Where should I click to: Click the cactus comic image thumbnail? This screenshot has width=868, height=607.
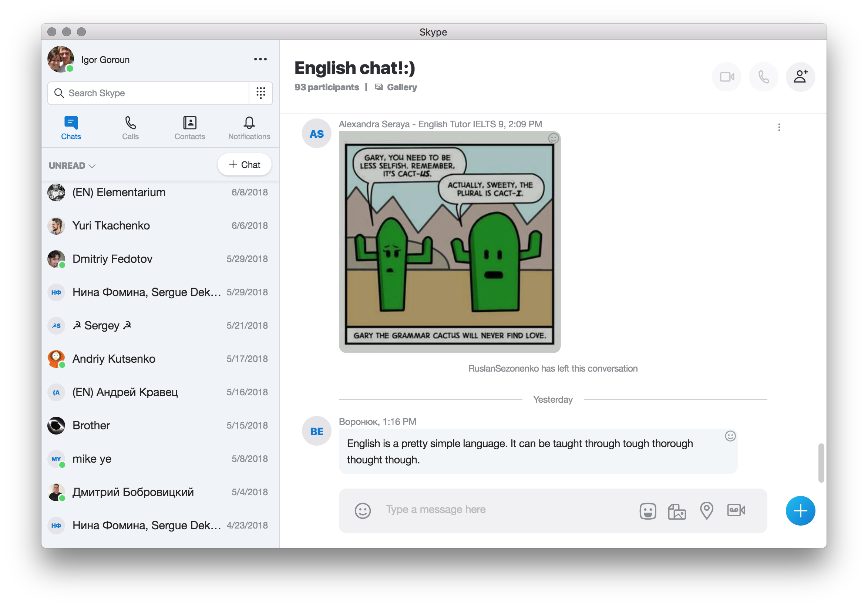(x=449, y=242)
